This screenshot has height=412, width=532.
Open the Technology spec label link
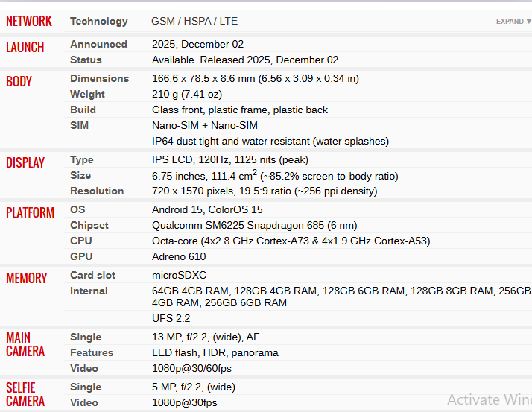click(x=99, y=21)
